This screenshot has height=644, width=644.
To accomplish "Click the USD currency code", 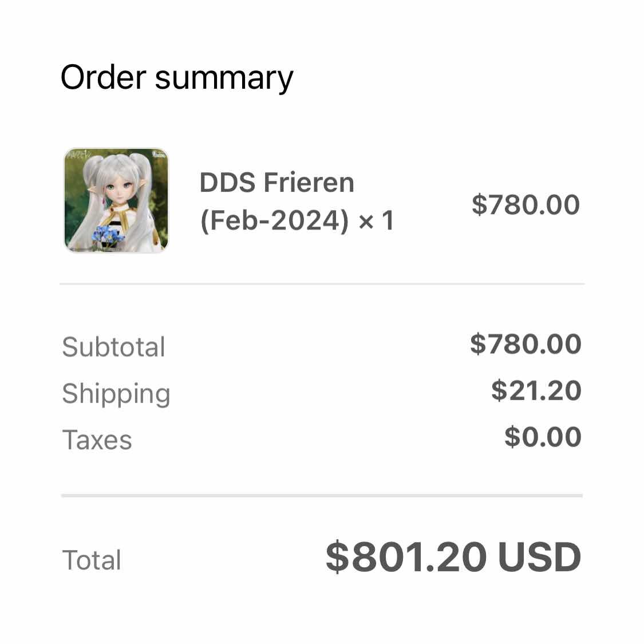I will 539,558.
